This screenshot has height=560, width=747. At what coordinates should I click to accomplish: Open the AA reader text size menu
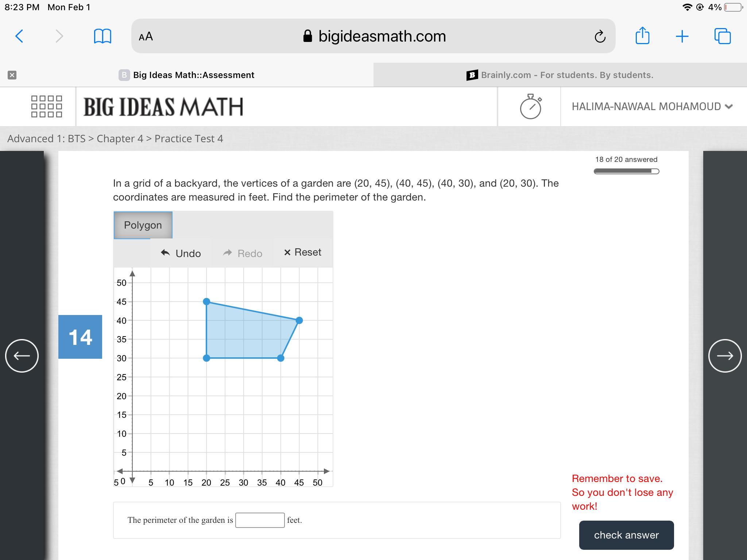[x=146, y=36]
